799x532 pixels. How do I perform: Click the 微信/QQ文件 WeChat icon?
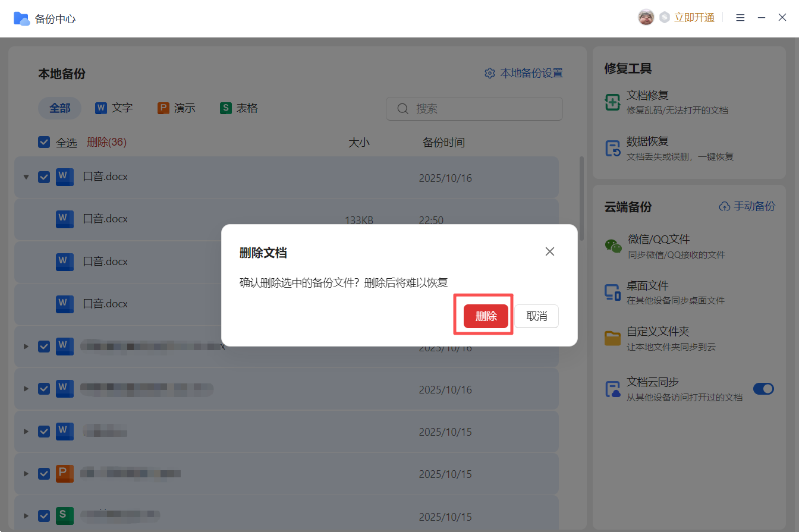(613, 246)
